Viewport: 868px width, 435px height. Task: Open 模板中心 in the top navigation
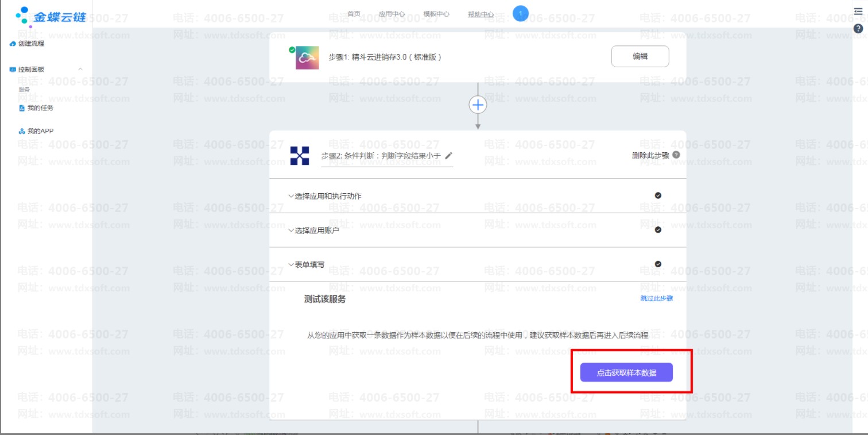(x=436, y=14)
